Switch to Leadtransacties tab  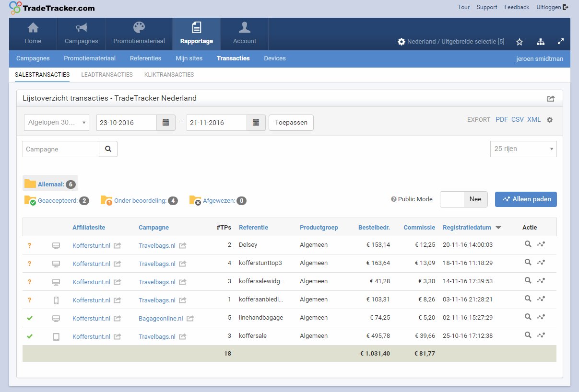click(107, 75)
